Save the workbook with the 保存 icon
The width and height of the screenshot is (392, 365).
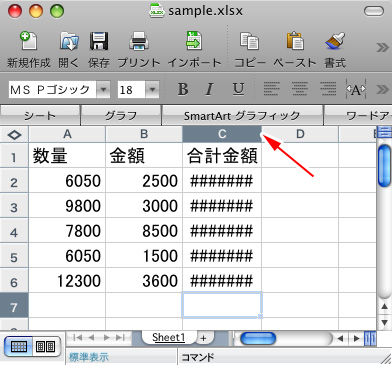tap(99, 41)
